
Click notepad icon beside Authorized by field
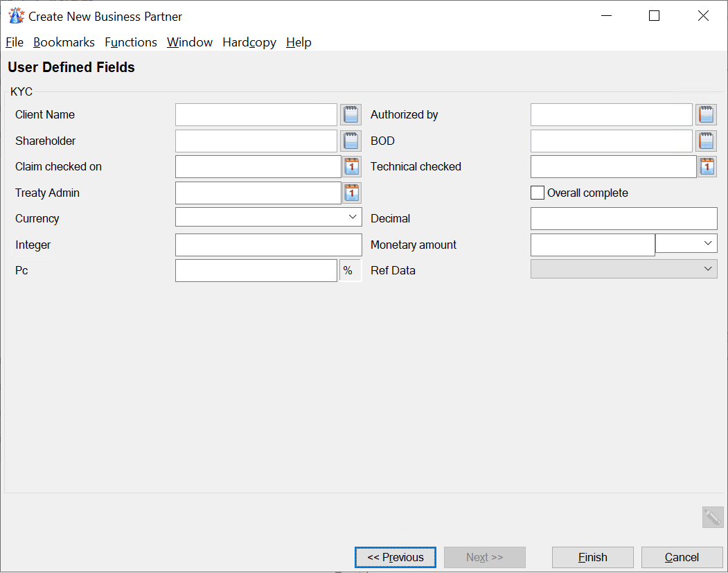pyautogui.click(x=707, y=114)
